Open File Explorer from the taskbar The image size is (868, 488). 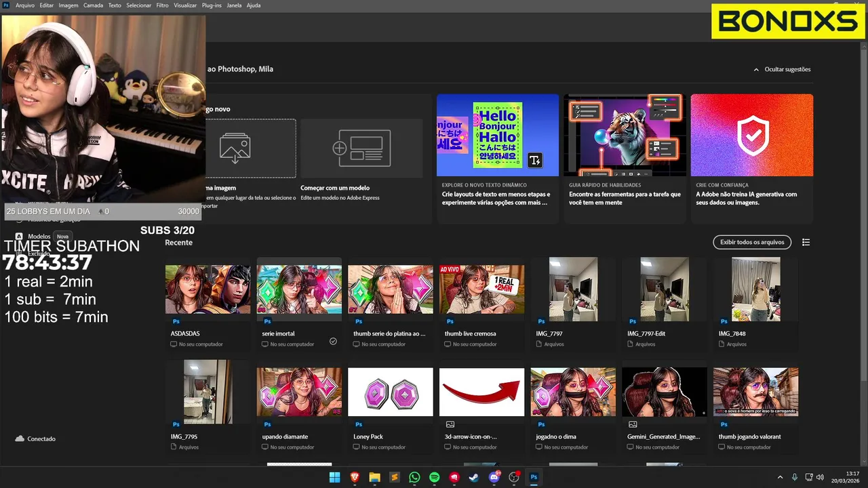[374, 477]
